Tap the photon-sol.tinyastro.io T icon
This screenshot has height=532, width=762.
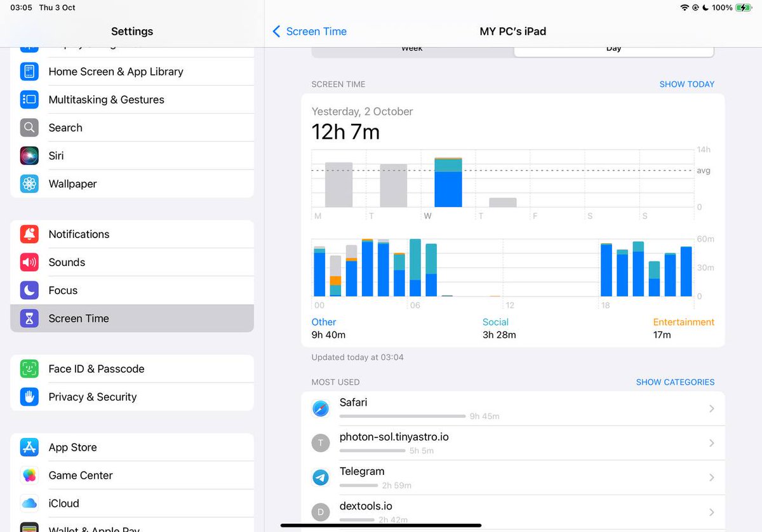click(321, 443)
